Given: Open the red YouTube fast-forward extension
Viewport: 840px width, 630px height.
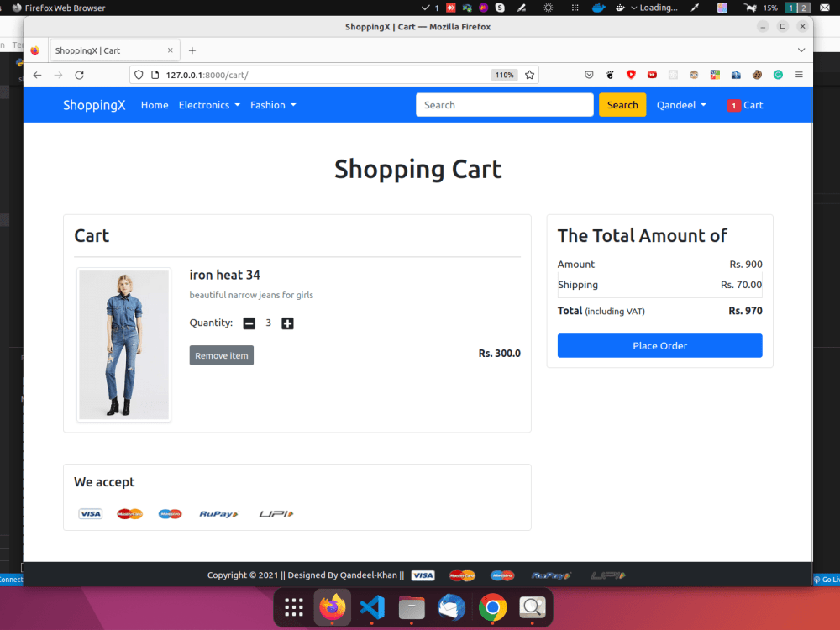Looking at the screenshot, I should [652, 75].
